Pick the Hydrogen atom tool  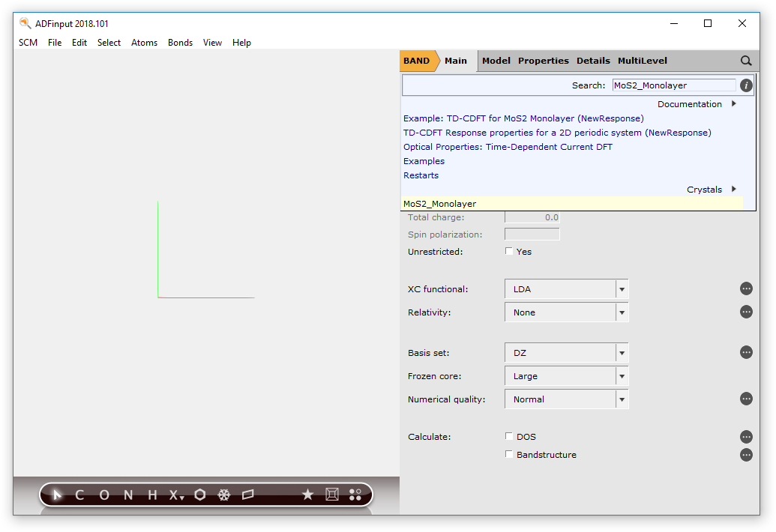152,495
